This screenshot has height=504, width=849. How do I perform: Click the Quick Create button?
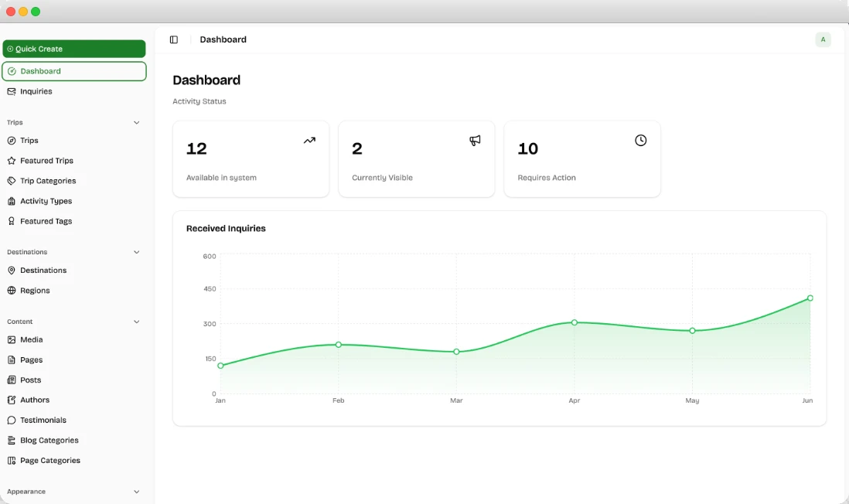[x=74, y=49]
